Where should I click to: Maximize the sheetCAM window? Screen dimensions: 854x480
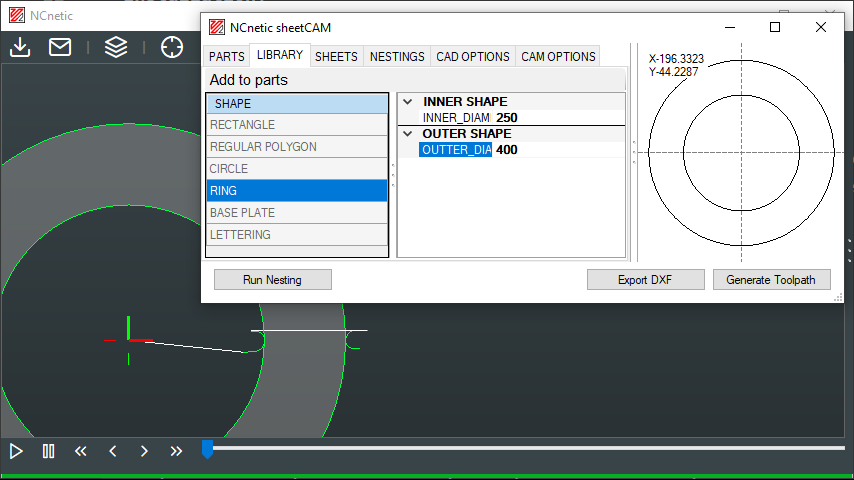pyautogui.click(x=775, y=27)
